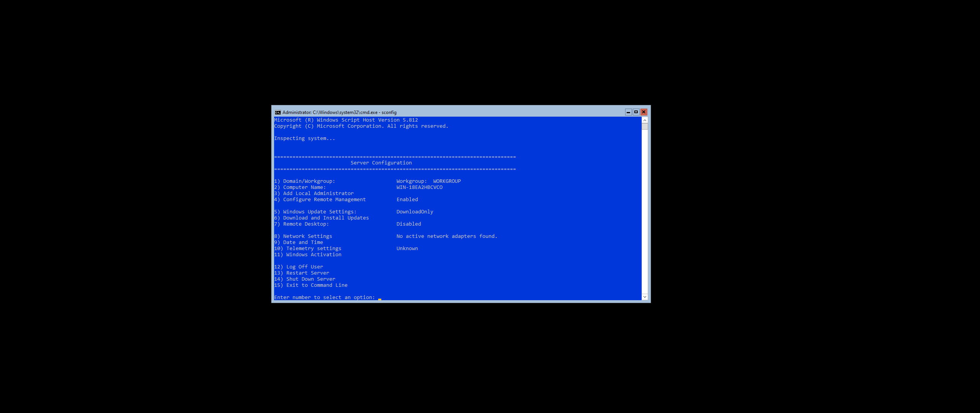Click the cmd.exe icon in title bar
Viewport: 980px width, 413px height.
(278, 112)
